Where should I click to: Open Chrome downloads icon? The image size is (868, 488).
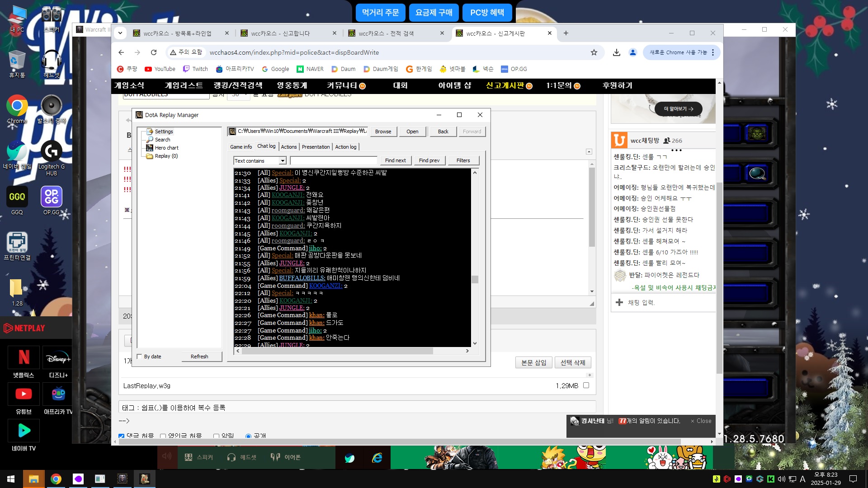tap(617, 52)
